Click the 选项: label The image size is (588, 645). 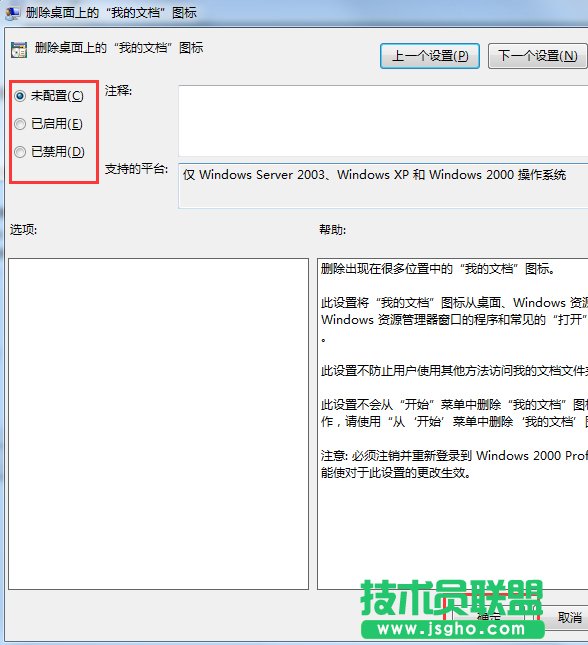click(23, 230)
